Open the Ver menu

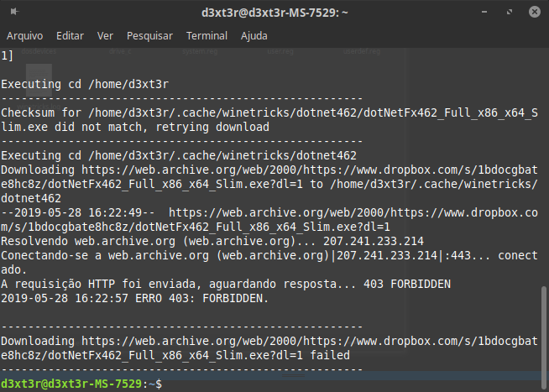(105, 36)
